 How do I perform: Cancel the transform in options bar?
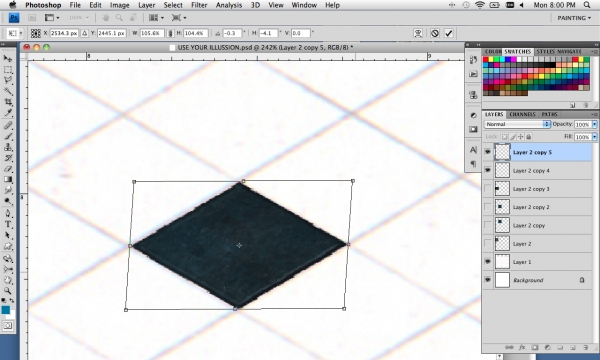(434, 33)
